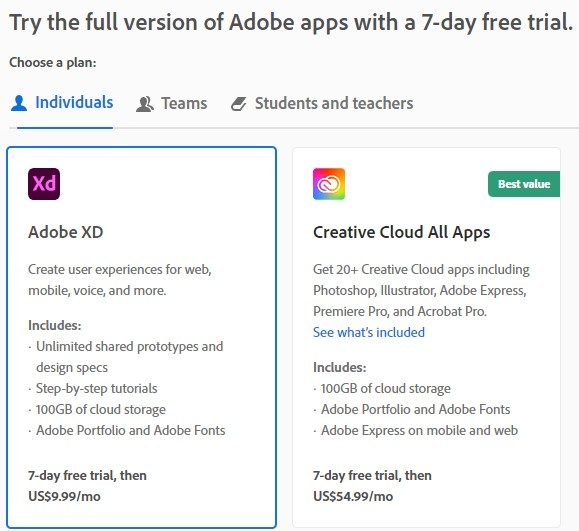
Task: Click the Creative Cloud All Apps heading
Action: coord(401,233)
